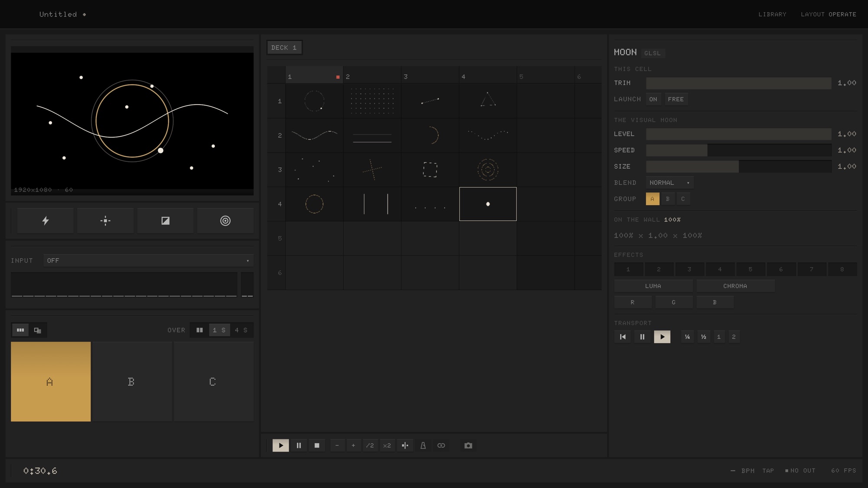
Task: Switch to OPERATE mode
Action: pyautogui.click(x=842, y=14)
